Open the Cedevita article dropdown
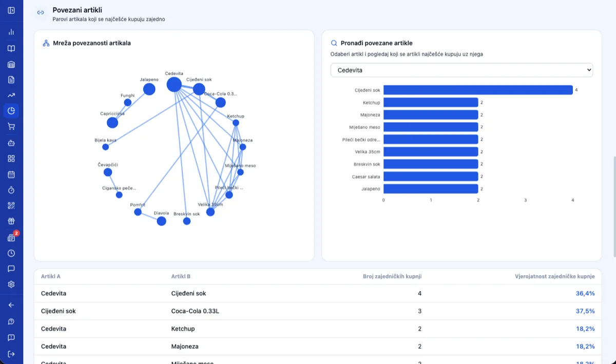The image size is (616, 364). click(x=461, y=70)
